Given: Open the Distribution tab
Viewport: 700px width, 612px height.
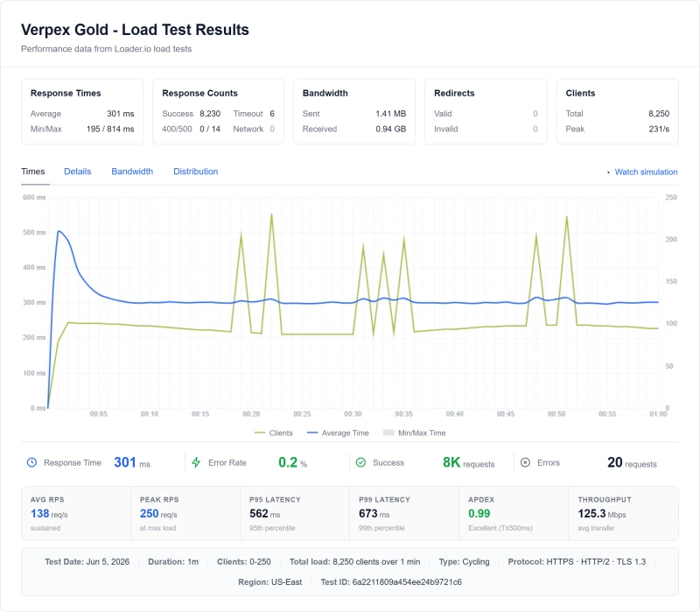Looking at the screenshot, I should (195, 172).
